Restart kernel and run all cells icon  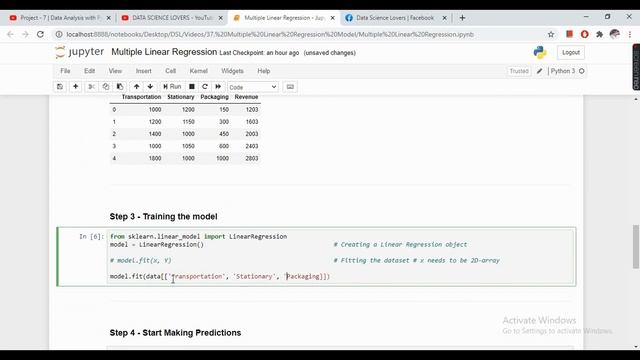(x=218, y=87)
